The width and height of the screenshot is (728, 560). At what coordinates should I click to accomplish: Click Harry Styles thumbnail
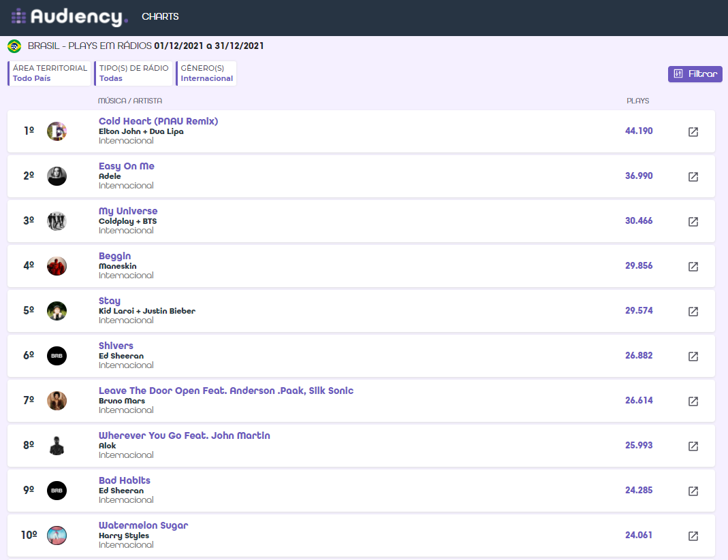coord(57,536)
